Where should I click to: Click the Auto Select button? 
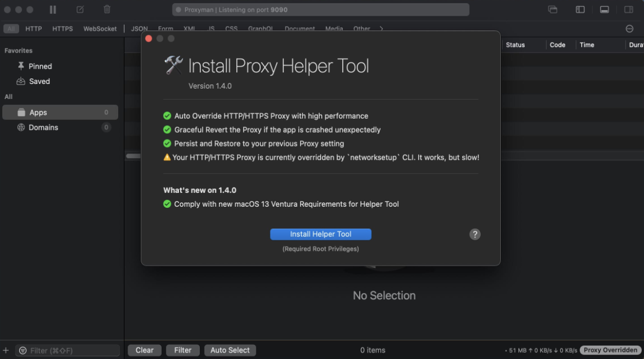pyautogui.click(x=230, y=350)
